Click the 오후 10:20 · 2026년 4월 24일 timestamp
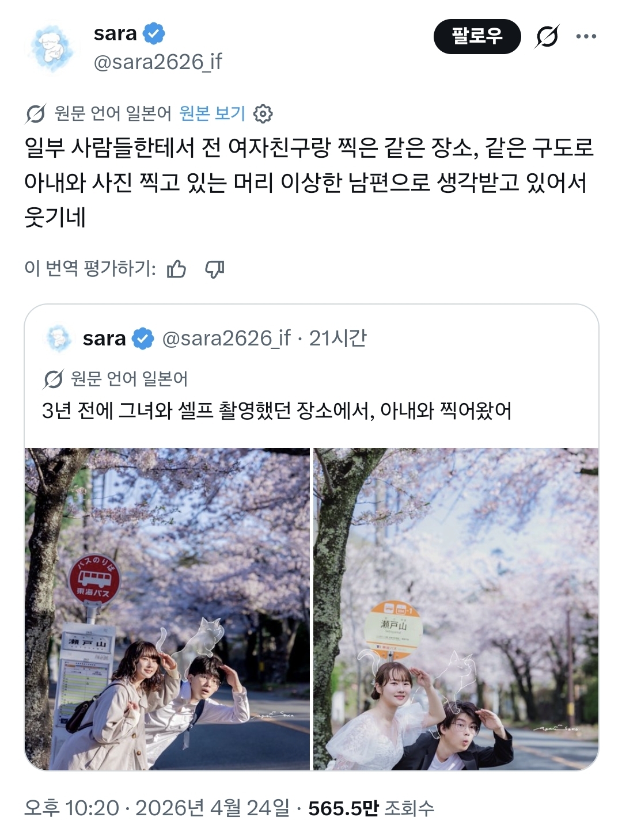This screenshot has width=622, height=840. pos(157,808)
